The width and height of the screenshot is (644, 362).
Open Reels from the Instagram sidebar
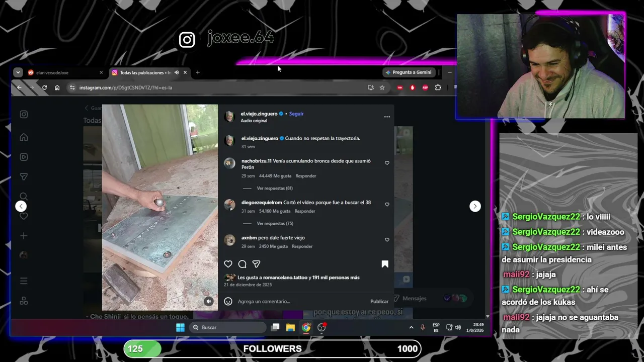point(24,157)
